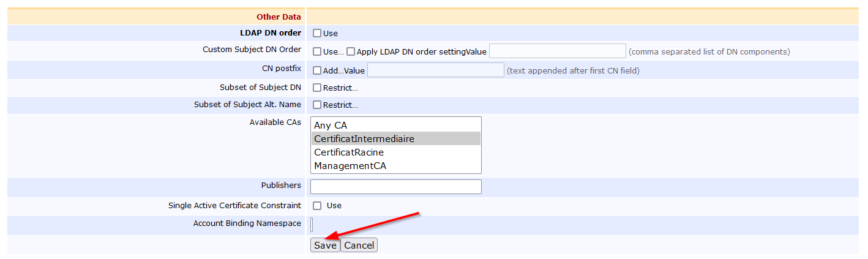The width and height of the screenshot is (868, 259).
Task: Click the Other Data section header
Action: (279, 17)
